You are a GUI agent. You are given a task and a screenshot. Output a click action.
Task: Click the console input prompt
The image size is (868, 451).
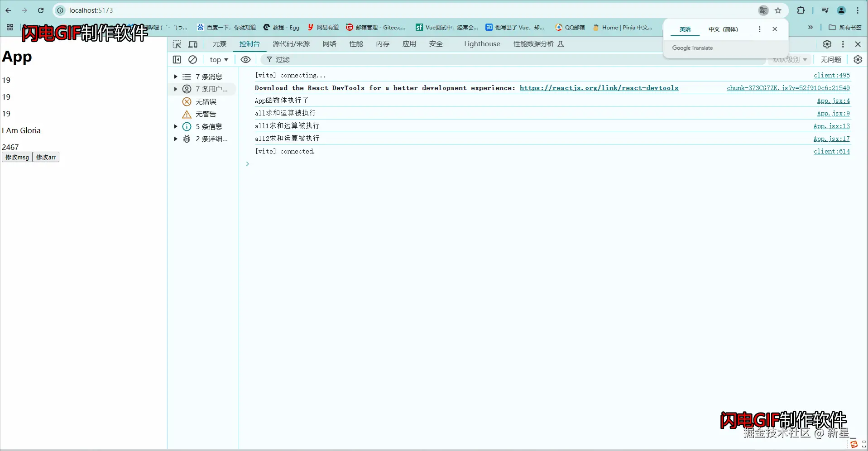click(254, 163)
